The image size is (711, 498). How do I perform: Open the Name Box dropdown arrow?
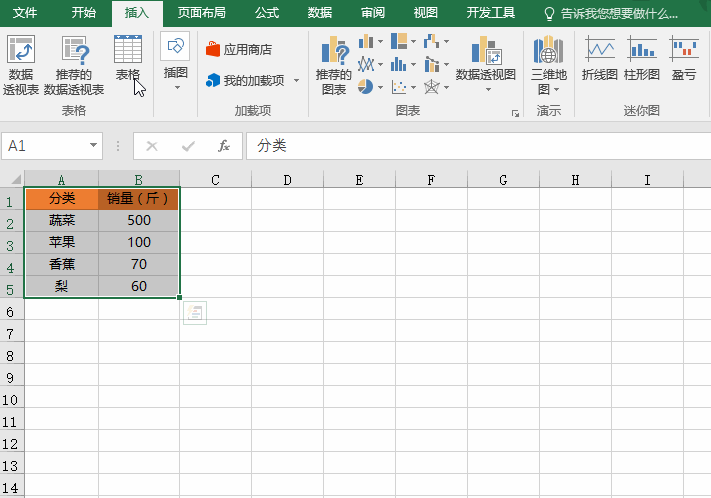coord(94,146)
